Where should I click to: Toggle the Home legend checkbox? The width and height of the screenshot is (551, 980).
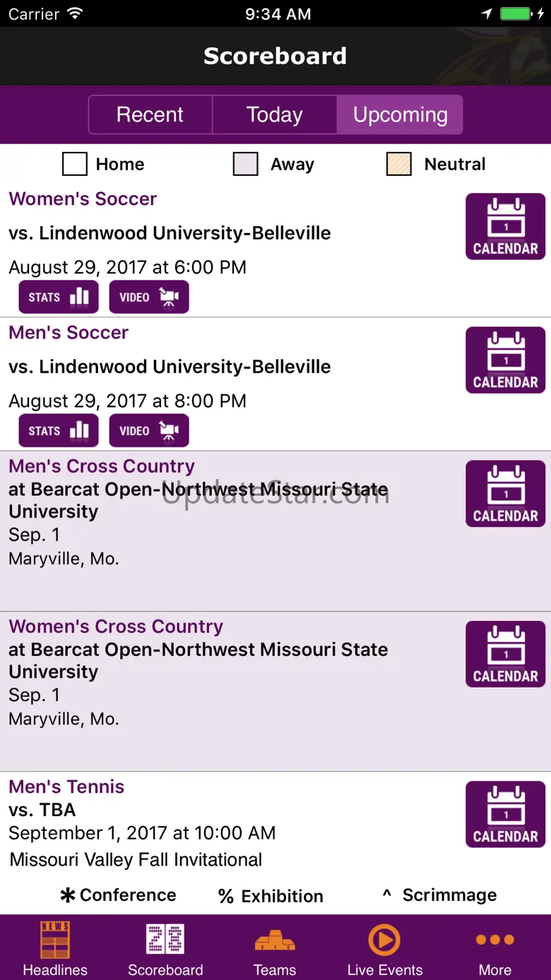[x=75, y=164]
